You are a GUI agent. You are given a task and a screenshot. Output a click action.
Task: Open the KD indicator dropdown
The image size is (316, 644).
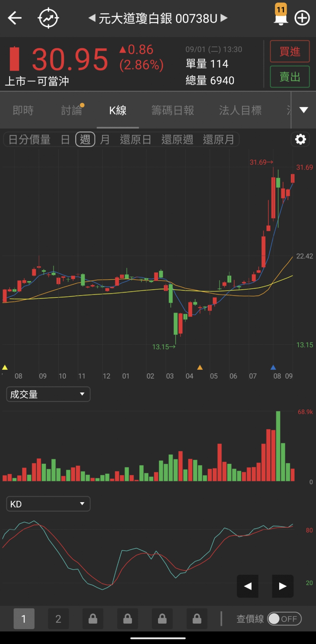48,504
